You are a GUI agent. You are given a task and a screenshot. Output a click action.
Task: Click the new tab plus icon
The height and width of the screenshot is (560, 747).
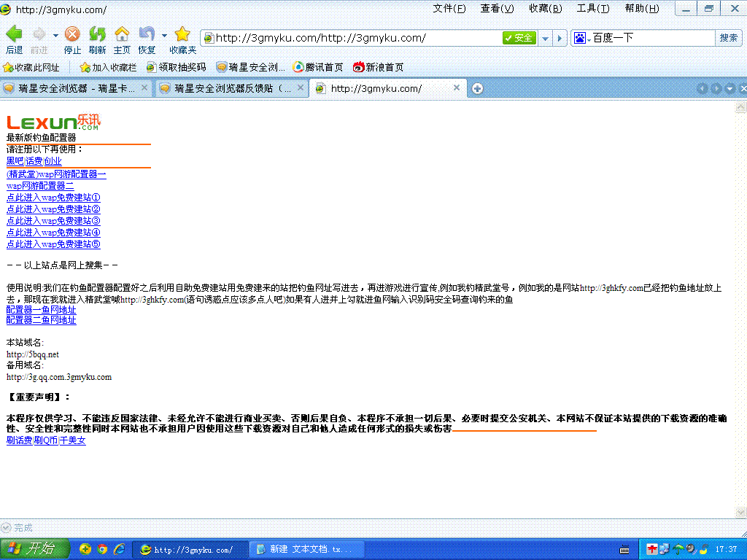click(x=477, y=88)
